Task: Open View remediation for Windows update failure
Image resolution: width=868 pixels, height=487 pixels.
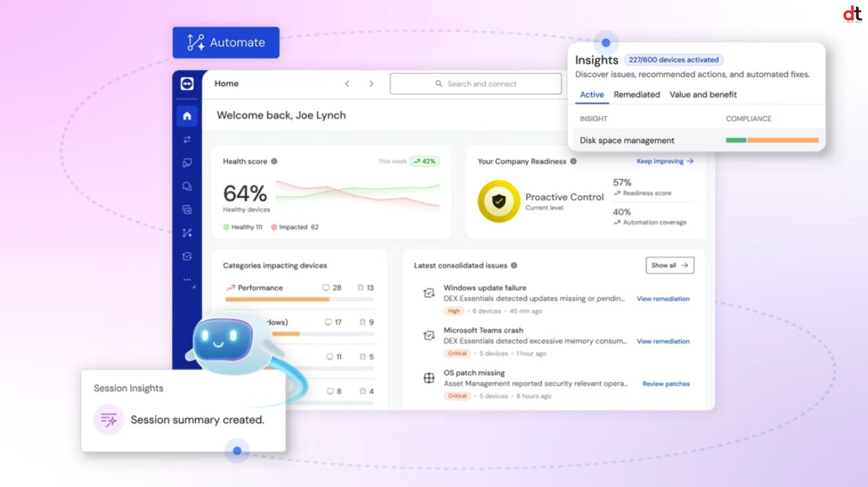Action: coord(663,298)
